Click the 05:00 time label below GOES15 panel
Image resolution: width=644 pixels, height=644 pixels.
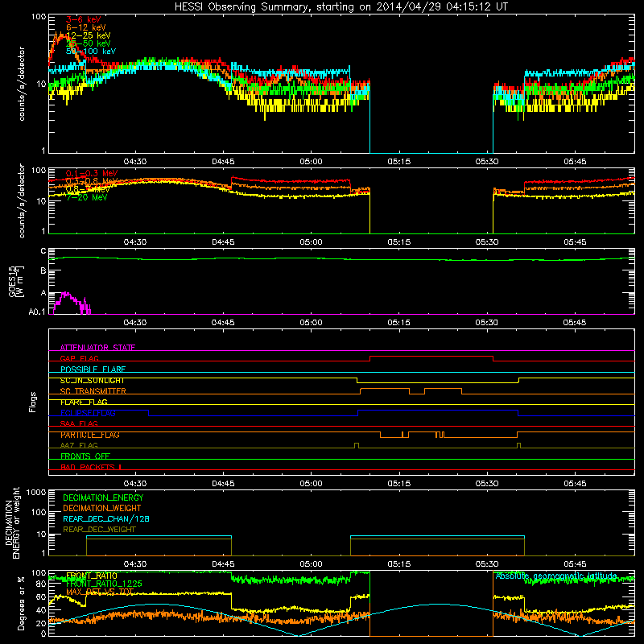[x=311, y=323]
